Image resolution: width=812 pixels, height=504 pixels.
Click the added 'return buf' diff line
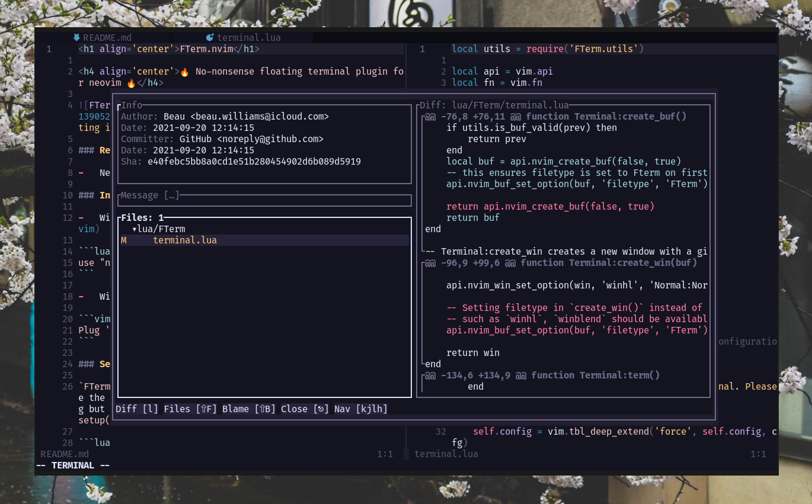point(473,218)
